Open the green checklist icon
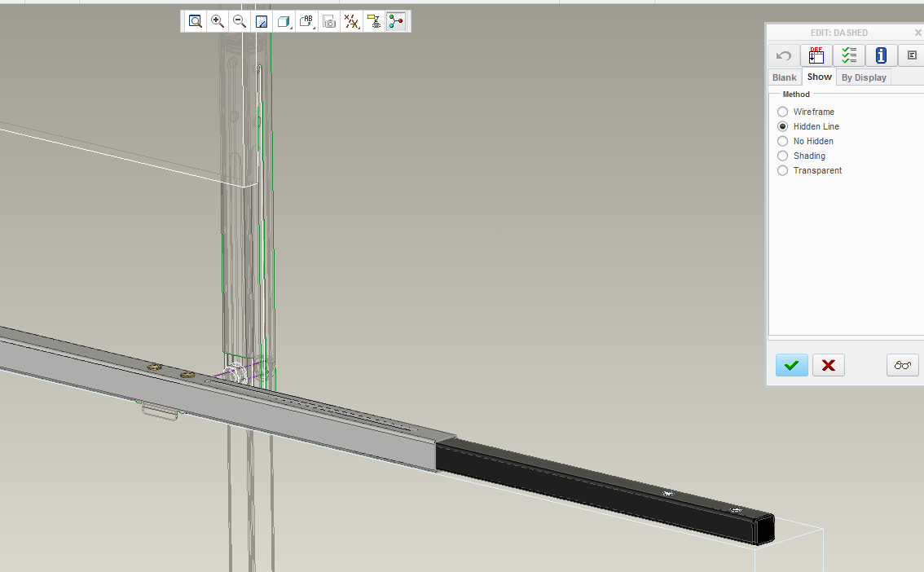Image resolution: width=924 pixels, height=572 pixels. coord(848,55)
